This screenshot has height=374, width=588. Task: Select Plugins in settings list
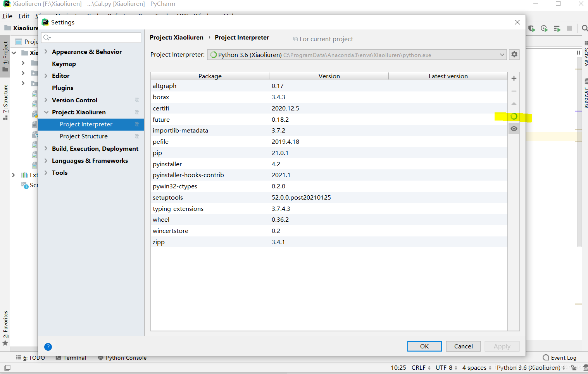(x=63, y=88)
